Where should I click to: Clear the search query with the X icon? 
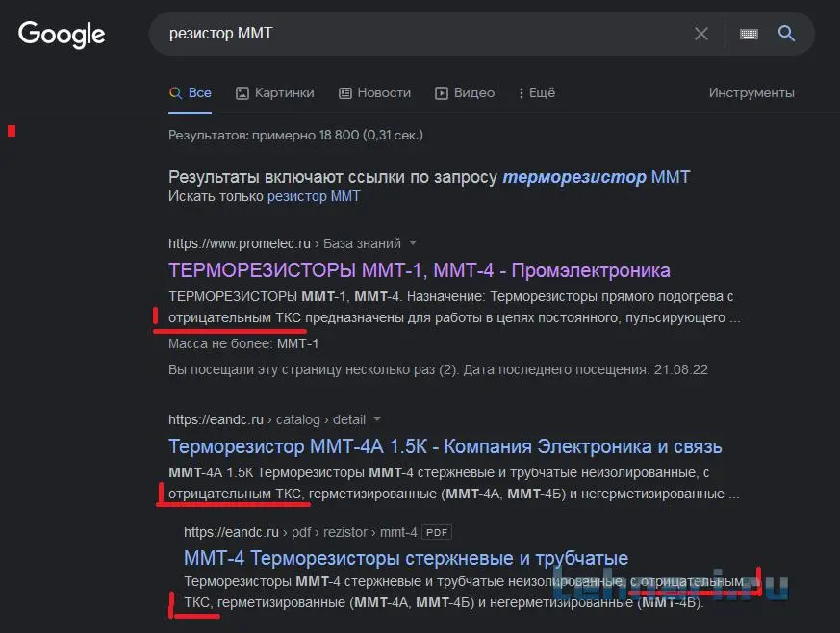click(701, 34)
